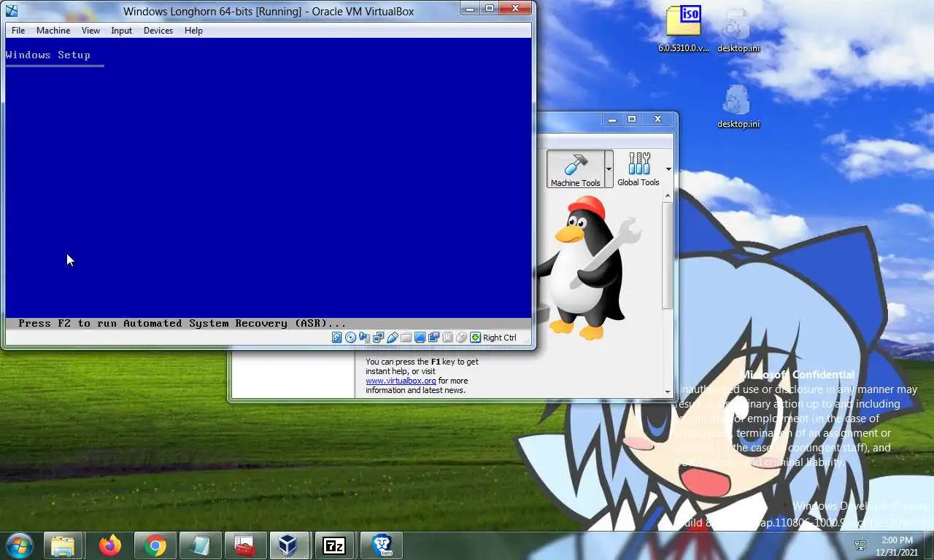Switch to VirtualBox from the taskbar
934x560 pixels.
(289, 545)
